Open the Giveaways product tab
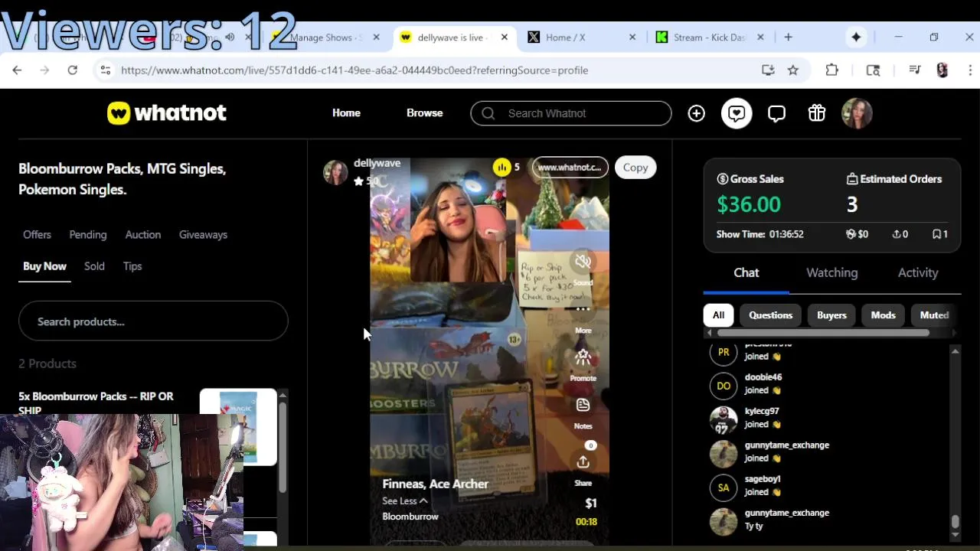980x551 pixels. pyautogui.click(x=203, y=235)
